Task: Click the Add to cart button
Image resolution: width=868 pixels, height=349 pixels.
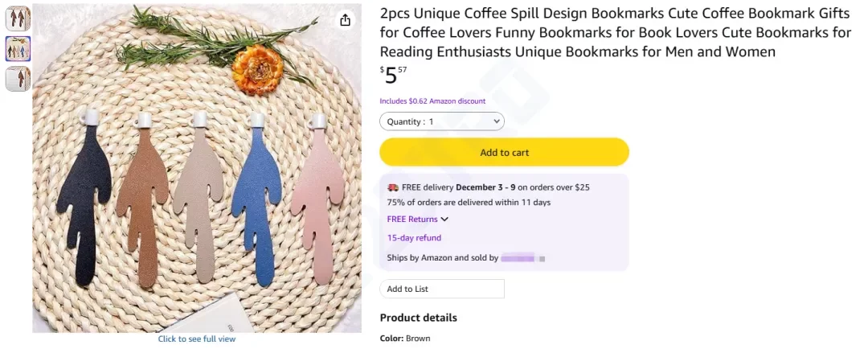Action: point(504,152)
